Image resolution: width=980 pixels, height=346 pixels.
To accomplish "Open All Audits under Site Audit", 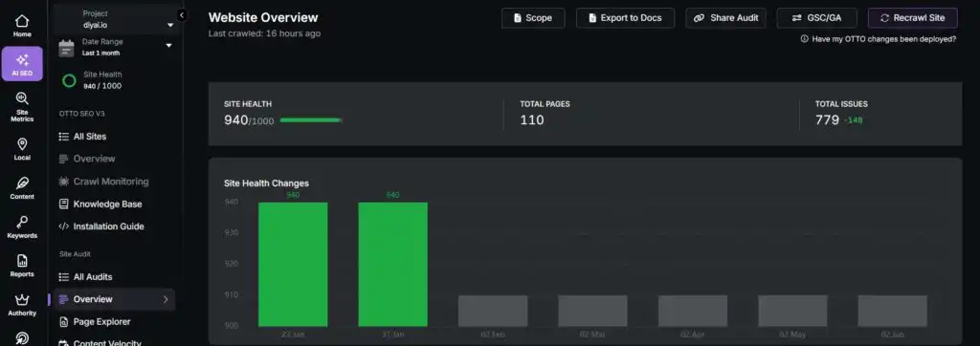I will tap(85, 277).
